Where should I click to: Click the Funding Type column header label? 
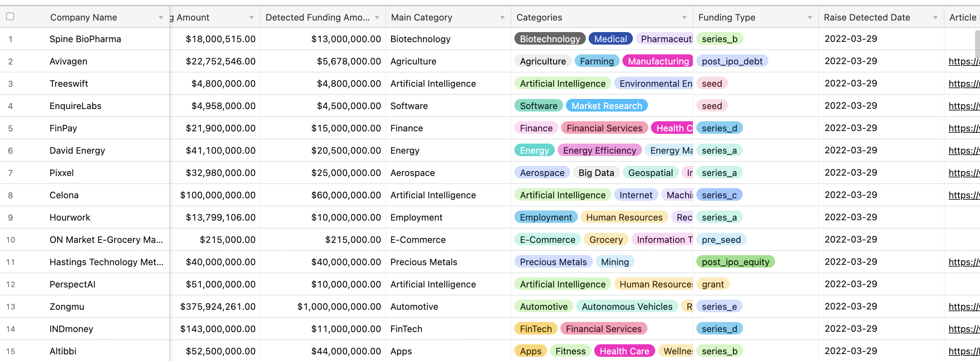727,17
